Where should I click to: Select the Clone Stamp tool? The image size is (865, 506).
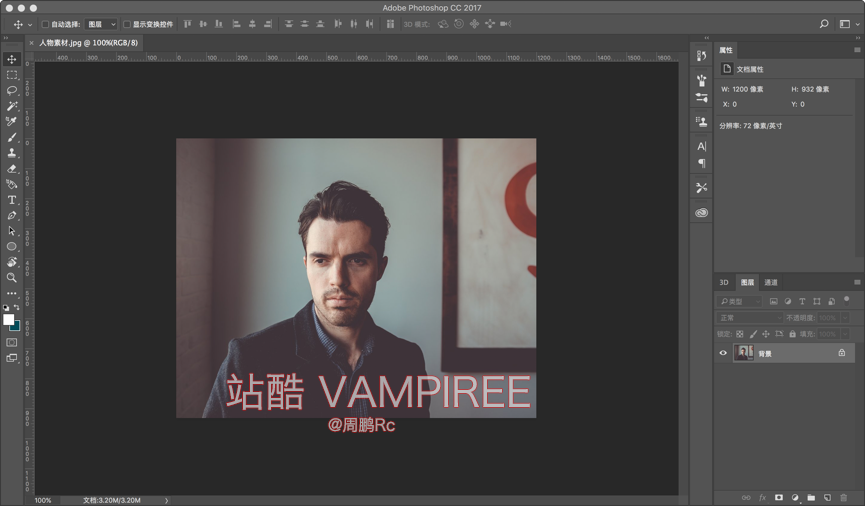coord(12,153)
